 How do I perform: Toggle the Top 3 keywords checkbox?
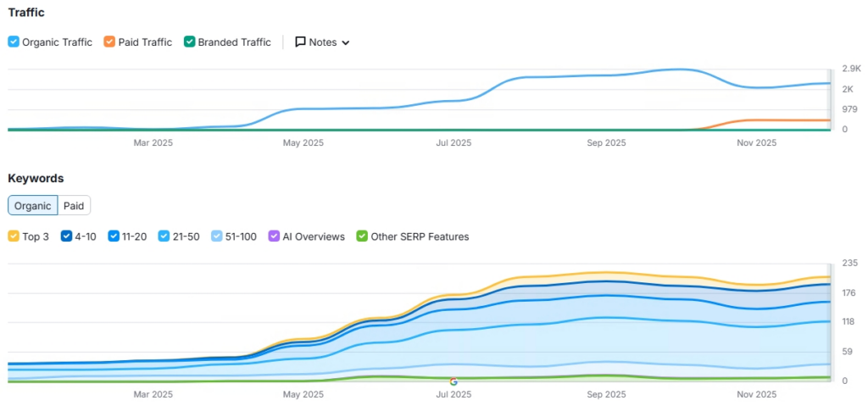14,236
